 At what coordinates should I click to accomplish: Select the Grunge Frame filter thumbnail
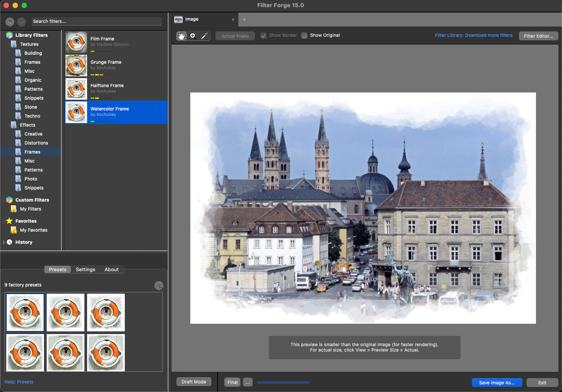point(76,66)
